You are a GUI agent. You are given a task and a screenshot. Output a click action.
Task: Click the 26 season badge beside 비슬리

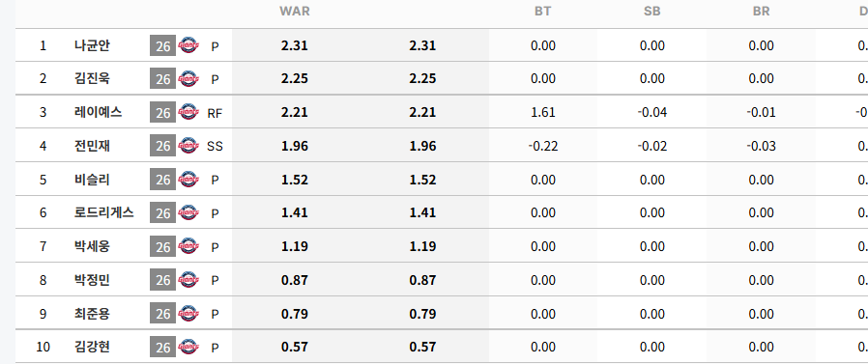click(162, 180)
